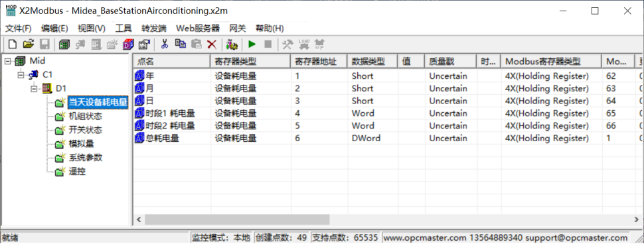Image resolution: width=644 pixels, height=244 pixels.
Task: Click the greyed-out Paste icon
Action: tap(197, 44)
